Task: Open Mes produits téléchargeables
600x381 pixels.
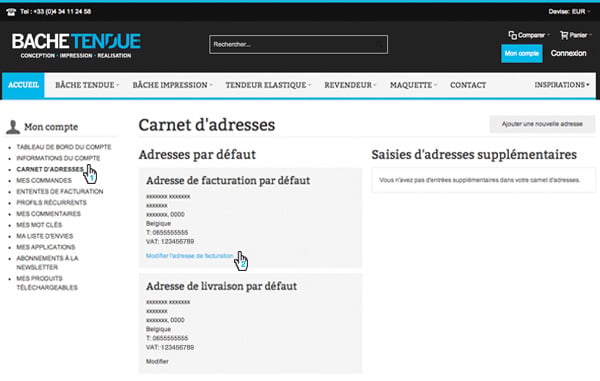Action: click(x=47, y=283)
